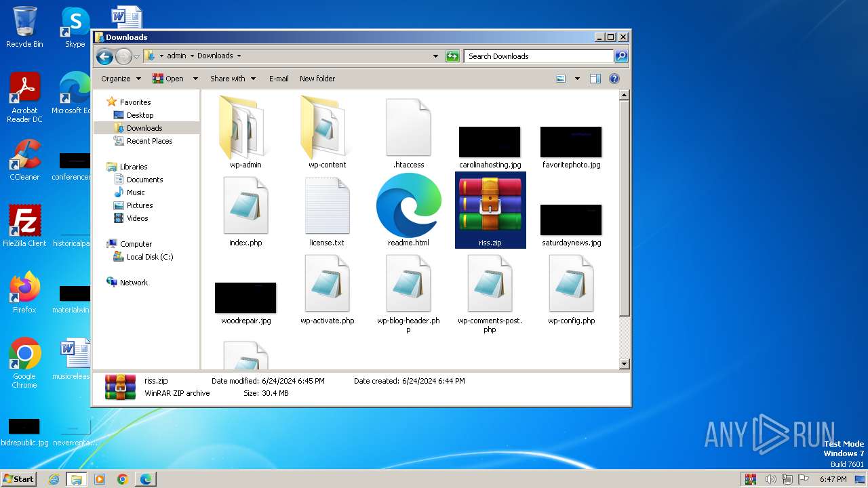This screenshot has height=488, width=868.
Task: Select favoritephoto.jpg thumbnail
Action: 571,147
